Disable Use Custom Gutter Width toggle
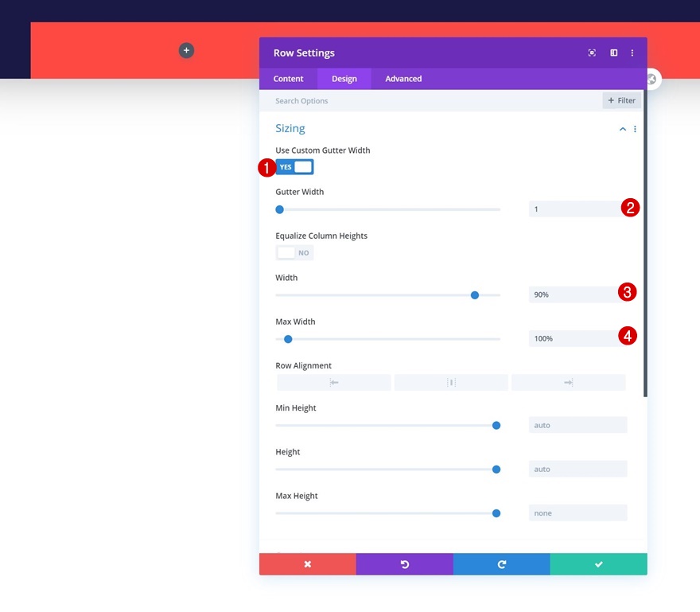This screenshot has width=700, height=612. tap(294, 167)
